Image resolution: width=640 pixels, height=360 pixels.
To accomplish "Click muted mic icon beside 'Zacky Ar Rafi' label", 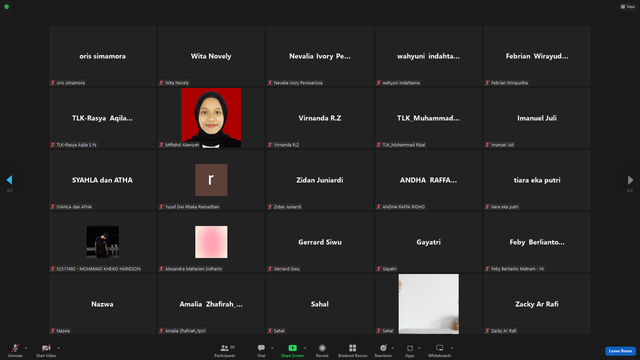I will pos(487,331).
